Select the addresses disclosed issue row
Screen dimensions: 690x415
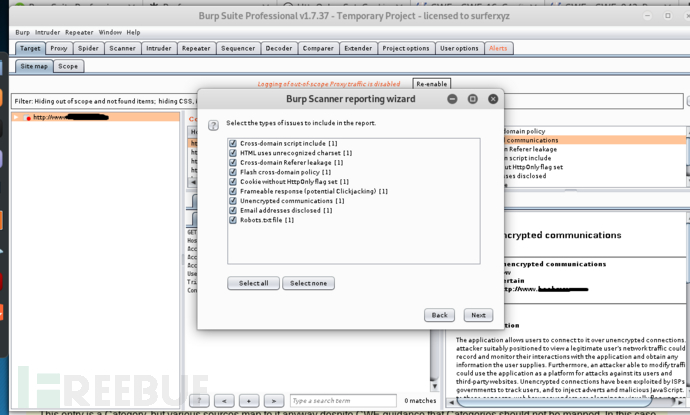click(595, 176)
